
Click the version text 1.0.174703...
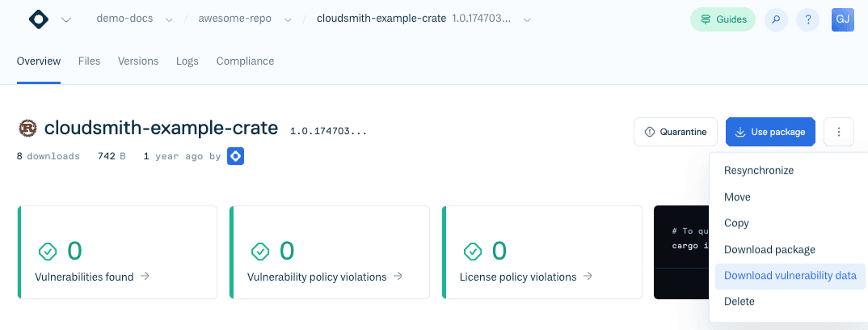[329, 132]
